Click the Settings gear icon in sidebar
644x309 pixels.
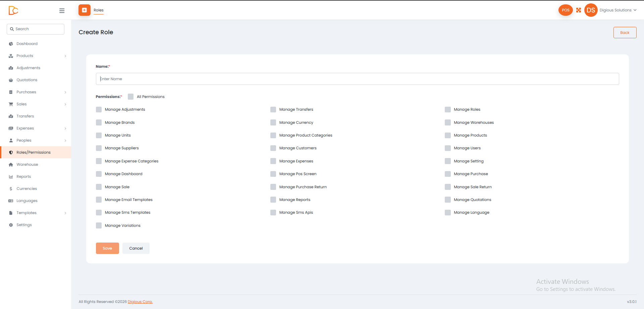tap(11, 225)
